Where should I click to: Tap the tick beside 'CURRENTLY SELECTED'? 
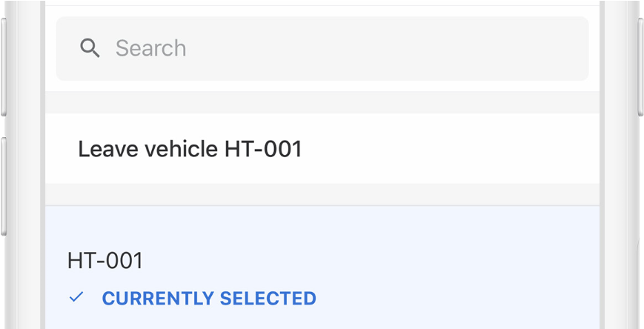click(76, 298)
